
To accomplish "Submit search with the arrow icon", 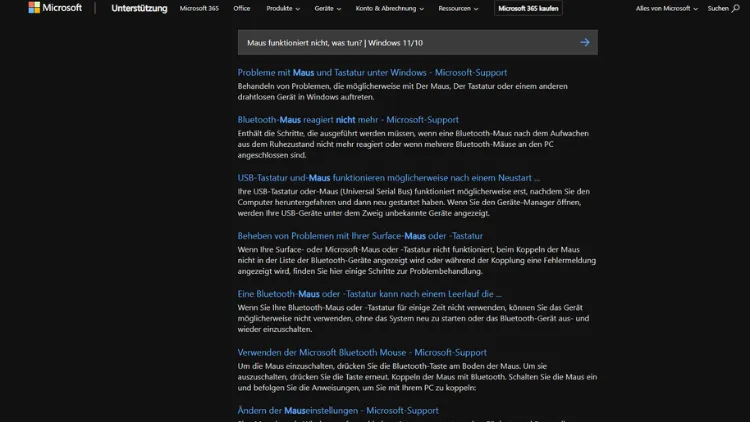I will (x=585, y=43).
